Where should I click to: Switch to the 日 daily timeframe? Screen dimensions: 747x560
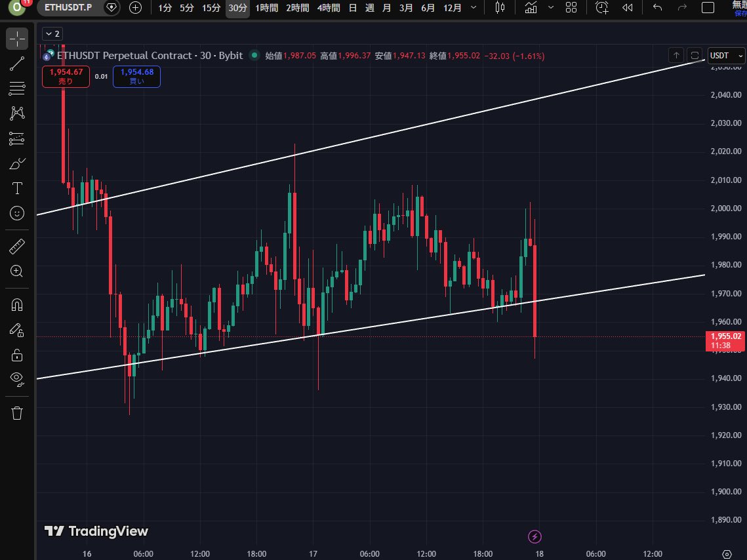[353, 8]
